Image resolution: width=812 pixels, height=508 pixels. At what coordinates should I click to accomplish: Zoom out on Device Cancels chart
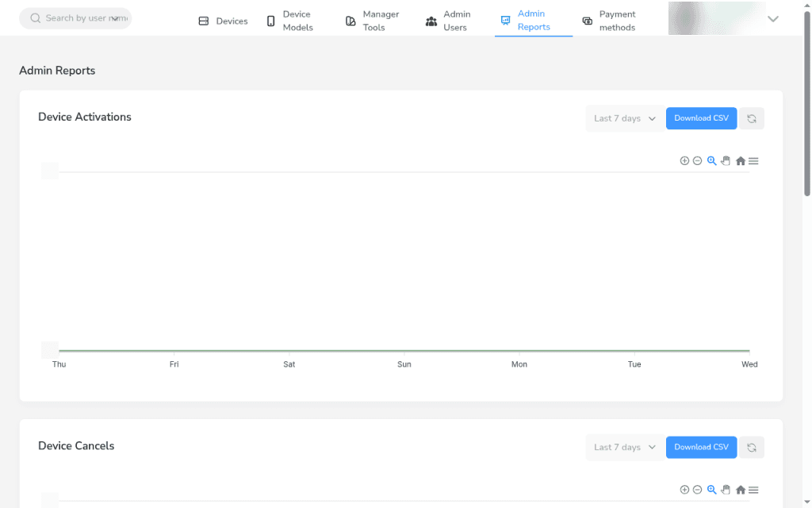[698, 490]
